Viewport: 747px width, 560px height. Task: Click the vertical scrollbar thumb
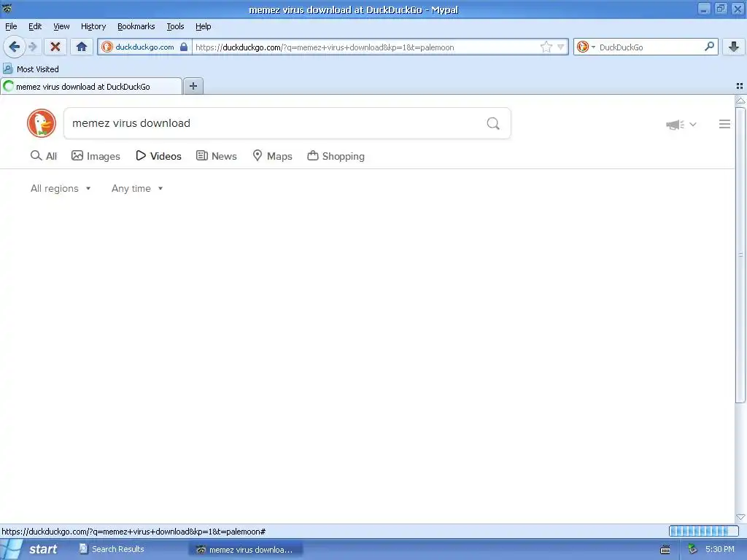click(x=741, y=255)
